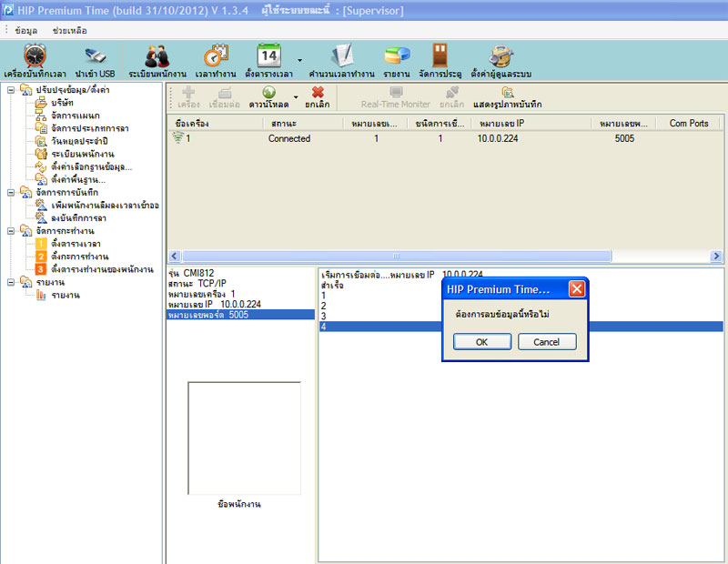Select ตั้งค่าพื้นฐาน... tree item
Screen dimensions: 728x564
[78, 179]
